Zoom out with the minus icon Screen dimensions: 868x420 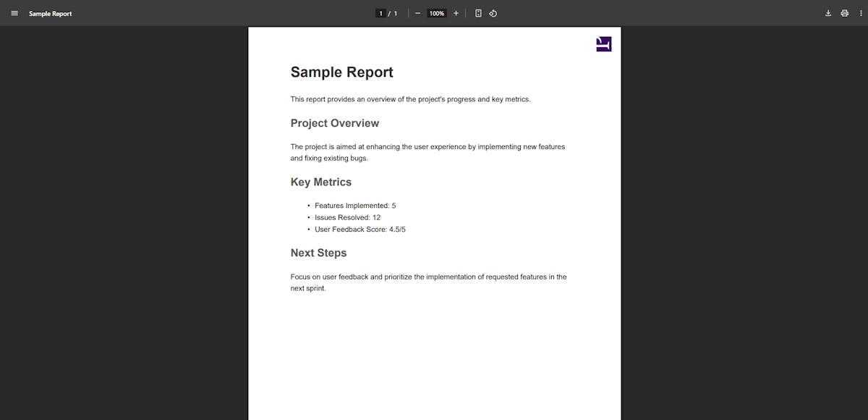coord(417,13)
